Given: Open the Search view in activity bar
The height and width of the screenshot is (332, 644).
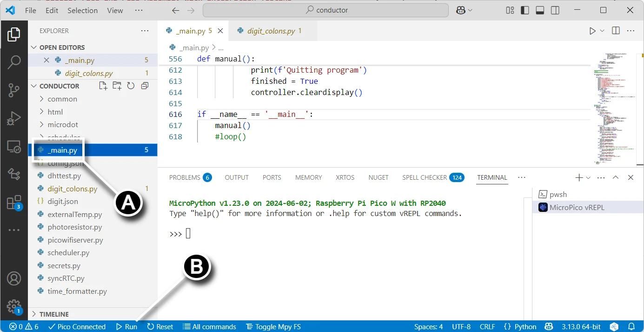Looking at the screenshot, I should pyautogui.click(x=14, y=62).
